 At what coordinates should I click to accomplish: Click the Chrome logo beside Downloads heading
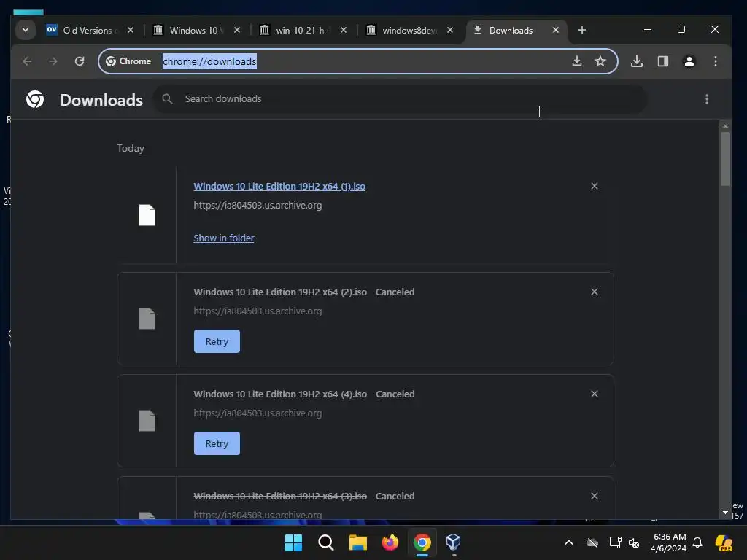35,99
